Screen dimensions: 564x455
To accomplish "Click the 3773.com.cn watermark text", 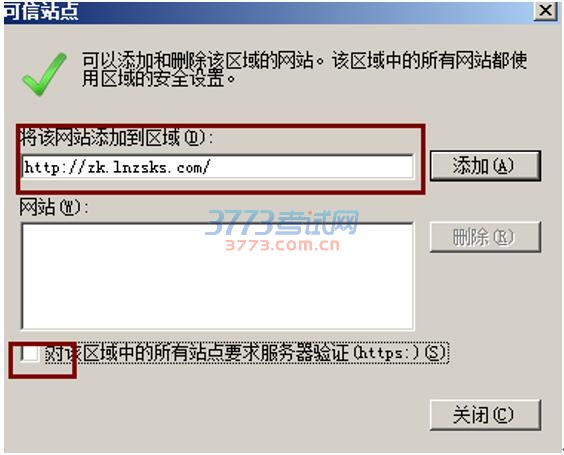I will (282, 245).
